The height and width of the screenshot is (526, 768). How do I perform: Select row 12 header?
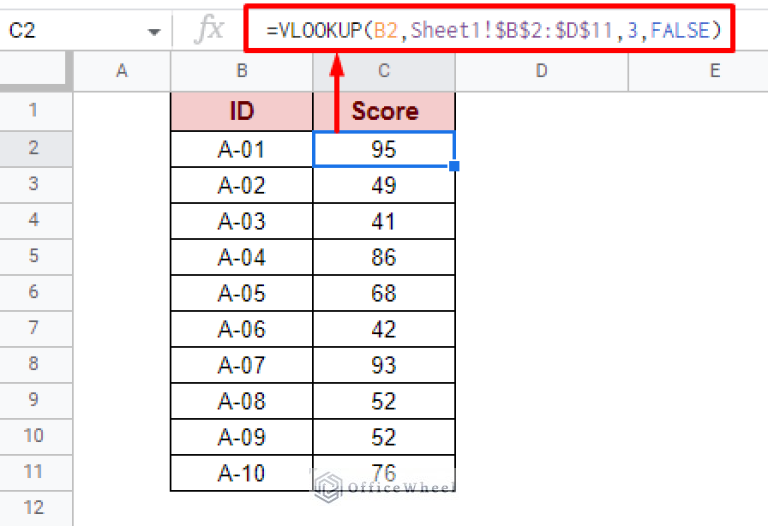[35, 508]
